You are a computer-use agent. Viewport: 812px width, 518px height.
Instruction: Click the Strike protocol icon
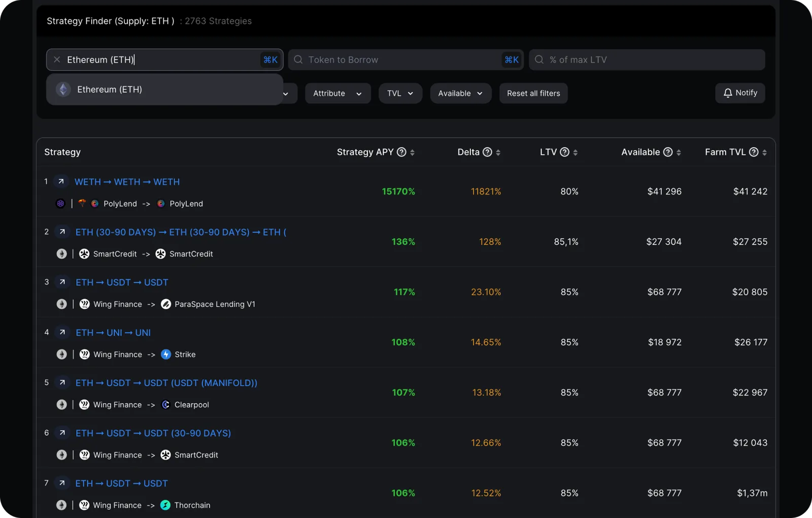click(166, 354)
